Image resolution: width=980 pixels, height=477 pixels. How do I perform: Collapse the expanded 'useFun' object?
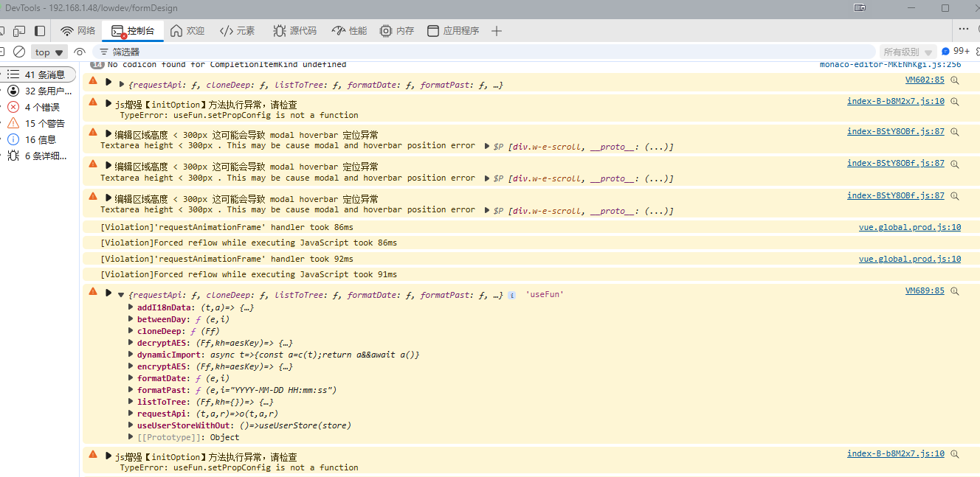(x=122, y=295)
